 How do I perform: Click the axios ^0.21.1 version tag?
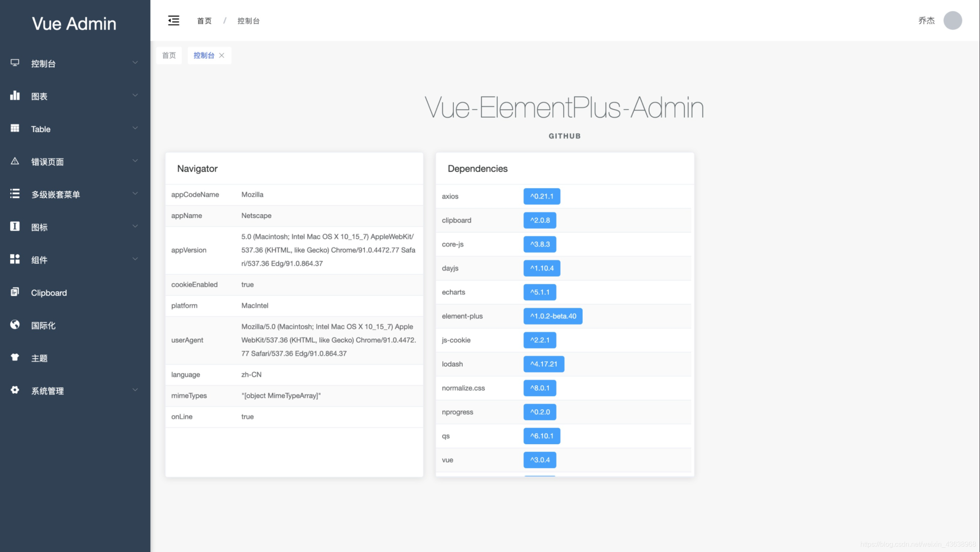tap(542, 196)
